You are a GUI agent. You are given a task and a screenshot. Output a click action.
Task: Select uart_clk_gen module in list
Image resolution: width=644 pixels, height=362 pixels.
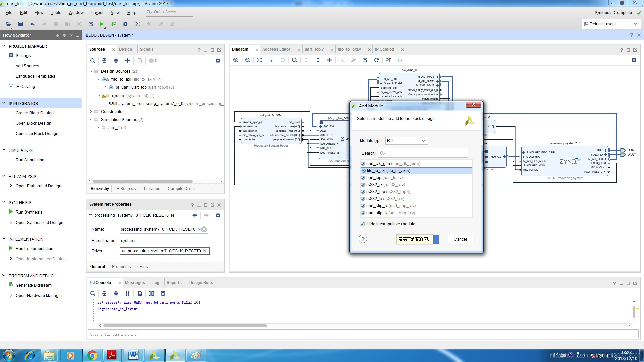click(x=416, y=164)
